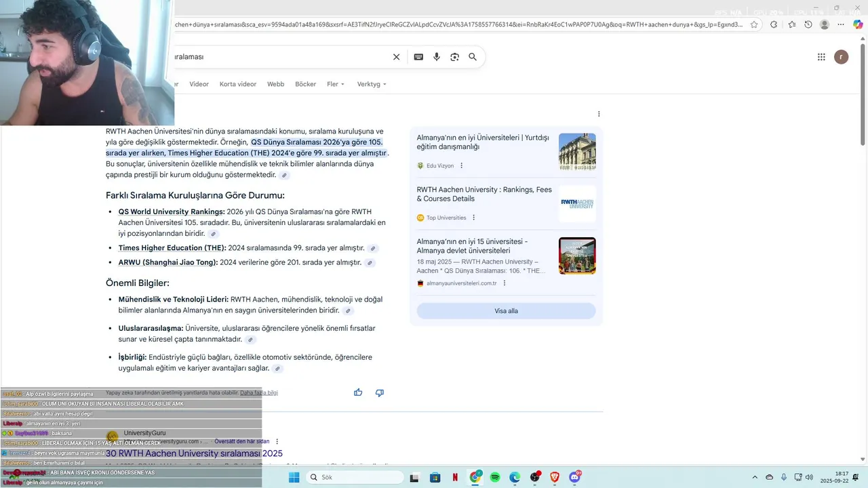Open options menu for UniversityGuru result

coord(277,441)
